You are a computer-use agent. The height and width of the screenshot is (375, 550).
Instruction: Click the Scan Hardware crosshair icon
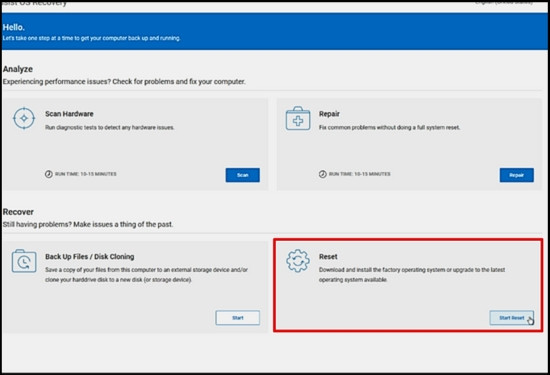pyautogui.click(x=24, y=119)
